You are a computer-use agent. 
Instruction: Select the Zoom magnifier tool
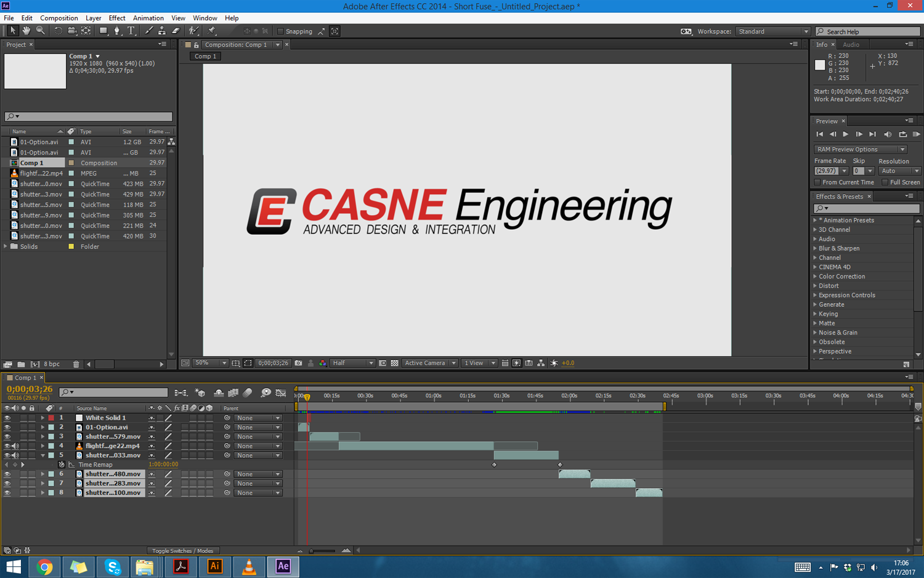[41, 31]
